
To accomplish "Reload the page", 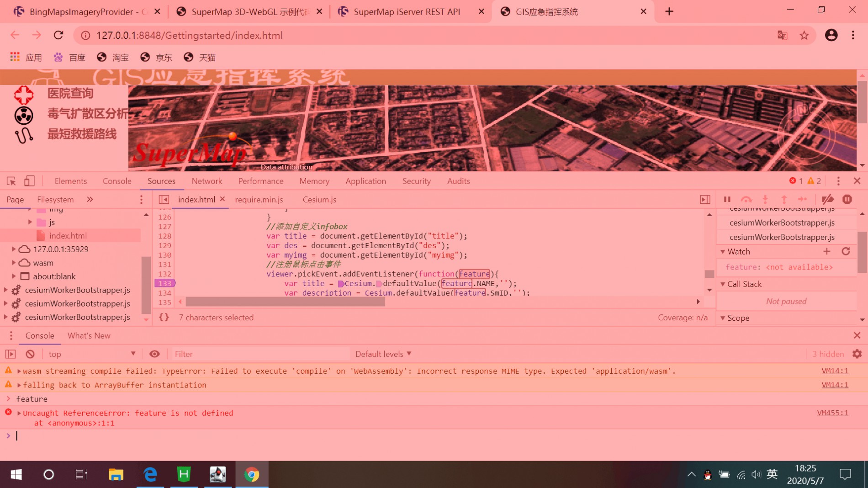I will coord(58,35).
